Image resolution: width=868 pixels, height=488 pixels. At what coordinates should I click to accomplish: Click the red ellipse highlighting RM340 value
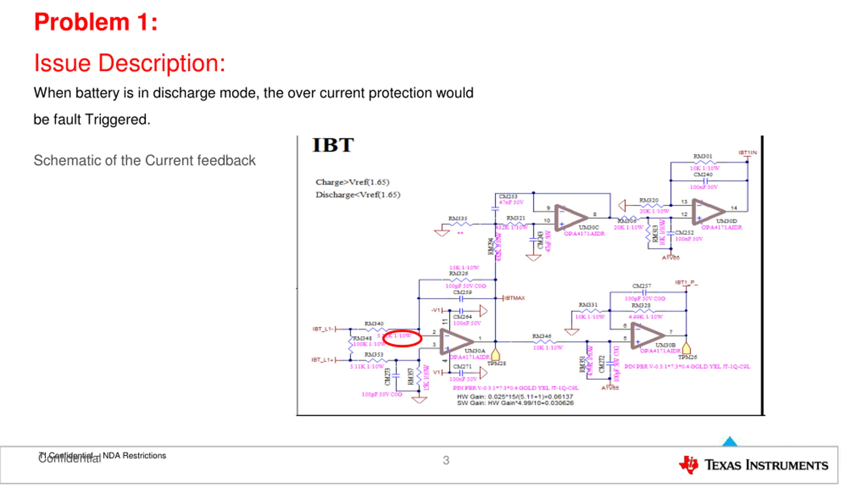point(402,338)
